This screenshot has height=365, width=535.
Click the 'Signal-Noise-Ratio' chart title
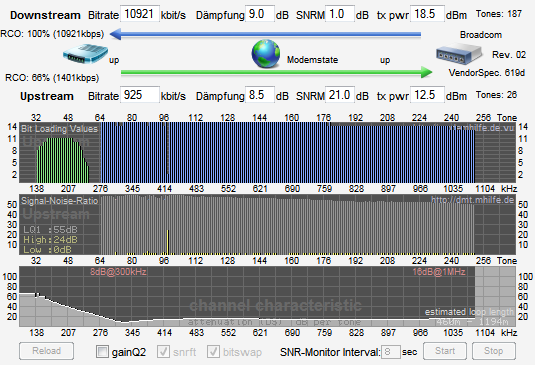59,201
